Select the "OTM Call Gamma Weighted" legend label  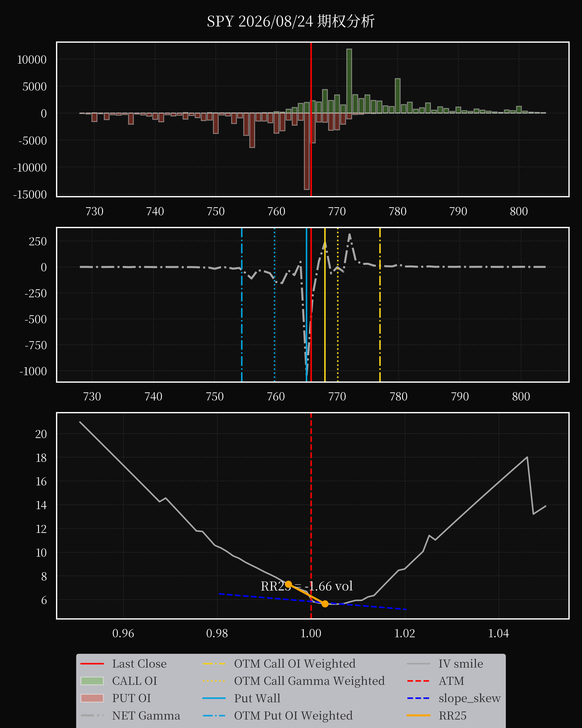pos(309,681)
